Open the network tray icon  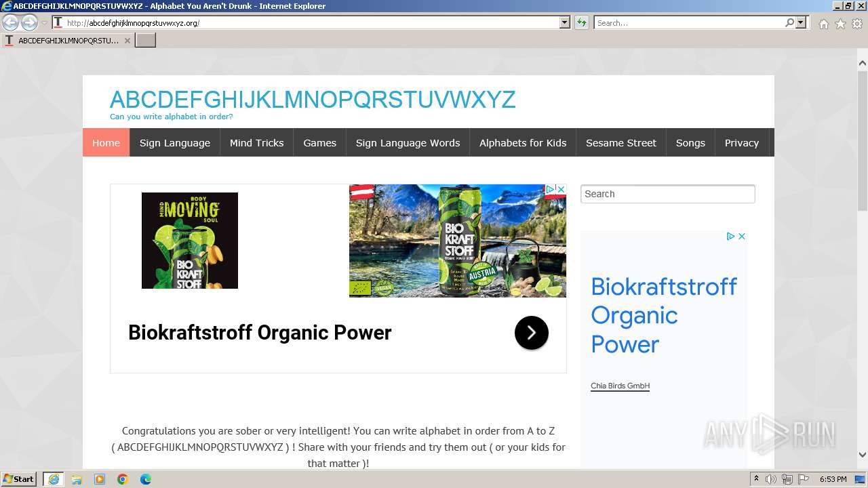[x=787, y=479]
